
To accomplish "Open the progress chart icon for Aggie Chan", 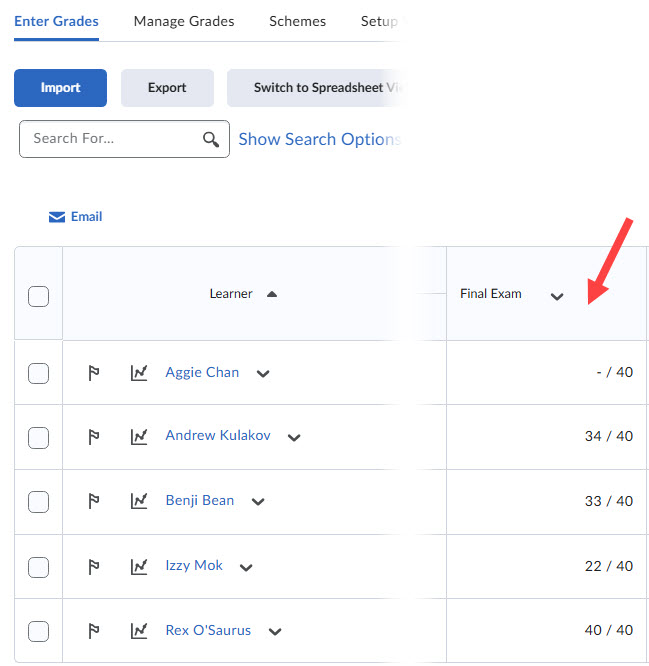I will pos(139,373).
